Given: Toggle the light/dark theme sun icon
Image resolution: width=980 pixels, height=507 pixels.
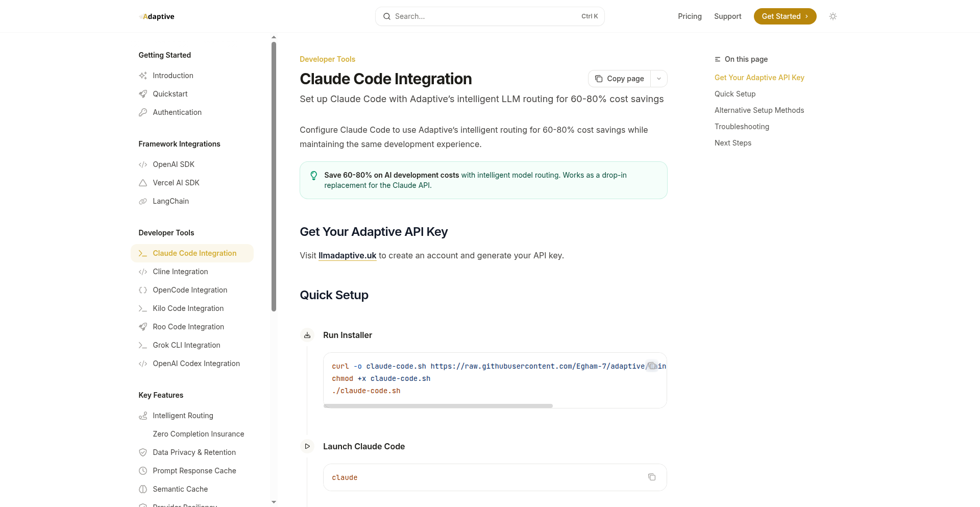Looking at the screenshot, I should click(x=833, y=16).
